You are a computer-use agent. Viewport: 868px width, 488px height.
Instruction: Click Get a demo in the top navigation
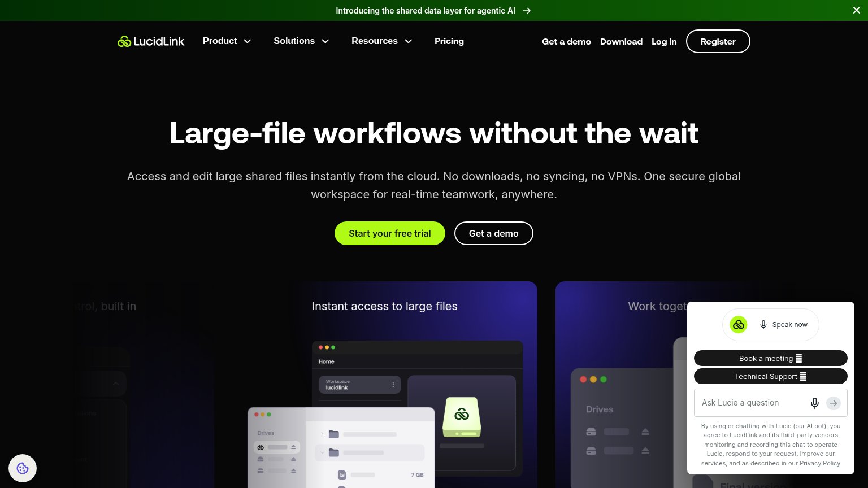coord(566,42)
